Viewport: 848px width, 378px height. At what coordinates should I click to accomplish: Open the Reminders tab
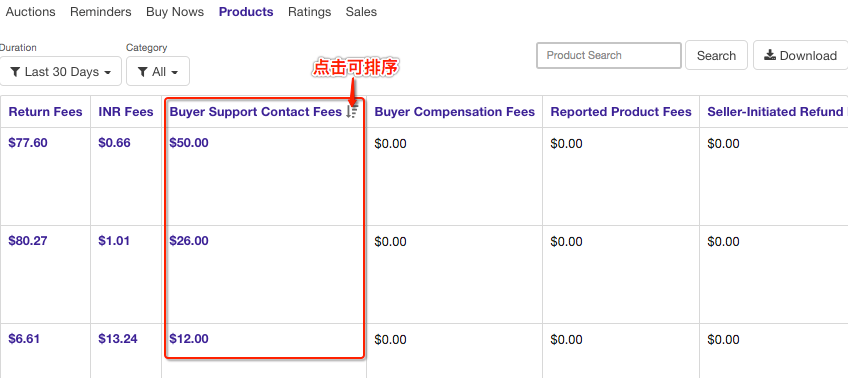101,12
